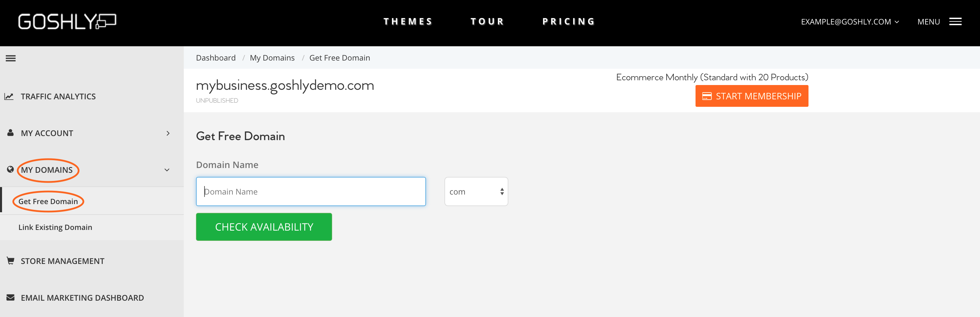Click the Traffic Analytics chart icon

coord(9,97)
